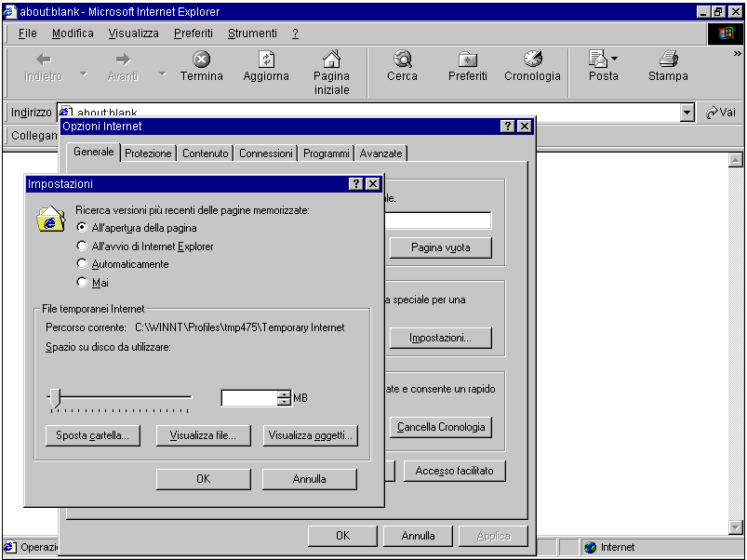Open the Cerca search icon
Viewport: 747px width, 560px height.
pyautogui.click(x=403, y=59)
